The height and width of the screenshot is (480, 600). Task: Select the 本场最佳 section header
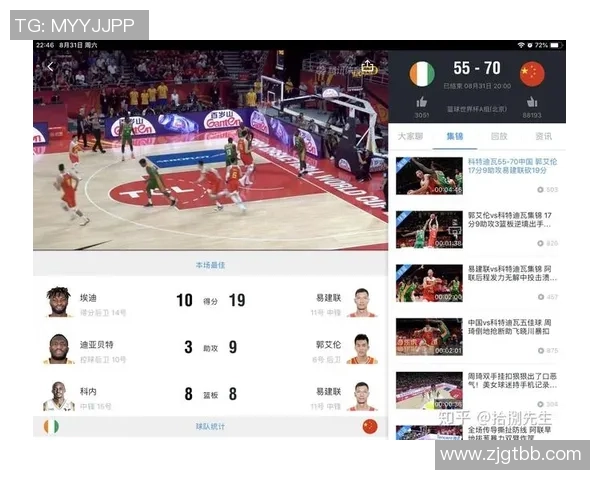coord(210,265)
